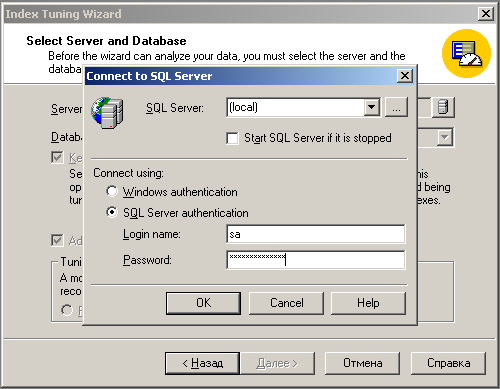Toggle the Keep all existing indexes checkbox

57,157
